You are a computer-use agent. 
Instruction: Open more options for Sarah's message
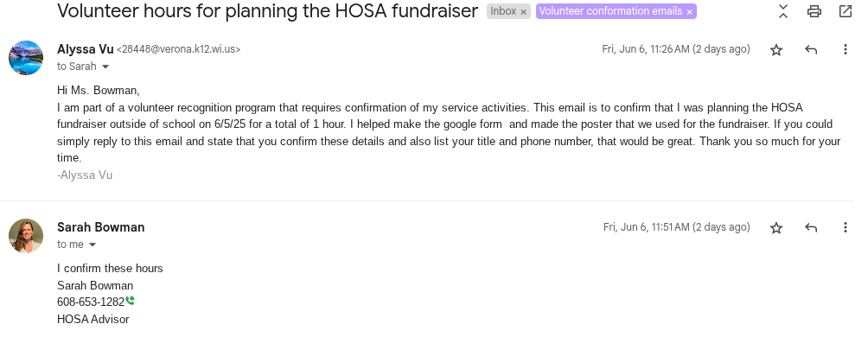[845, 228]
